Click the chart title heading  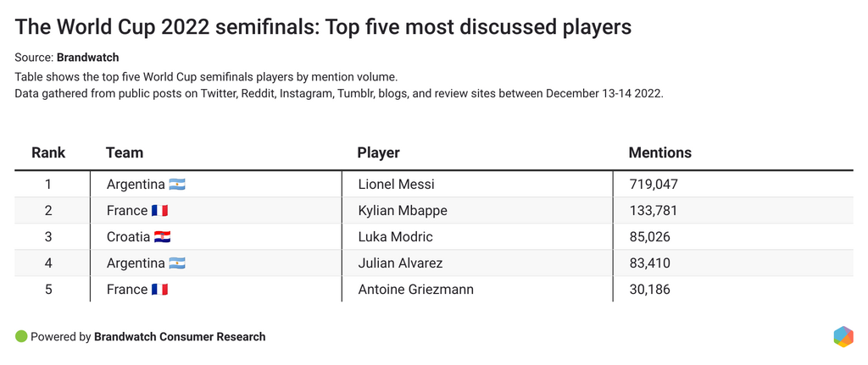(323, 27)
